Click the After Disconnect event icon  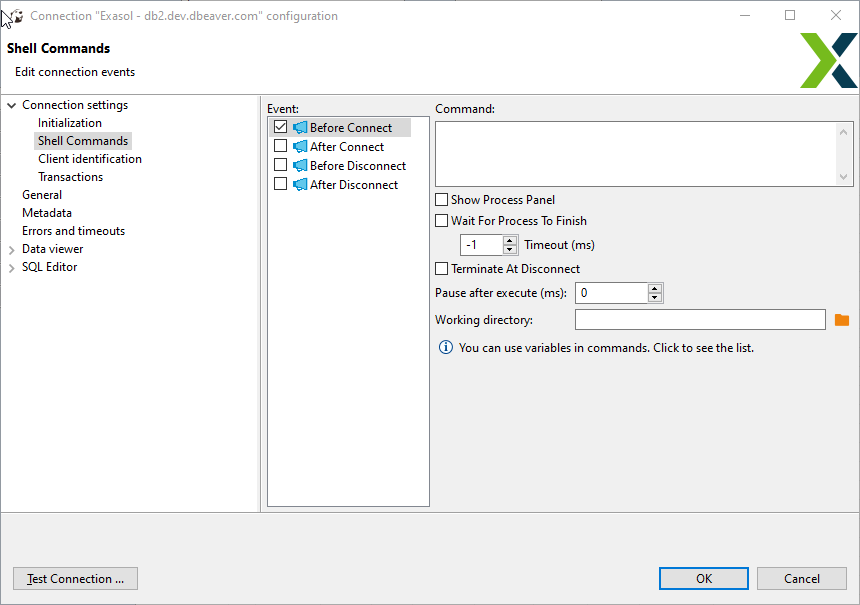pos(299,184)
